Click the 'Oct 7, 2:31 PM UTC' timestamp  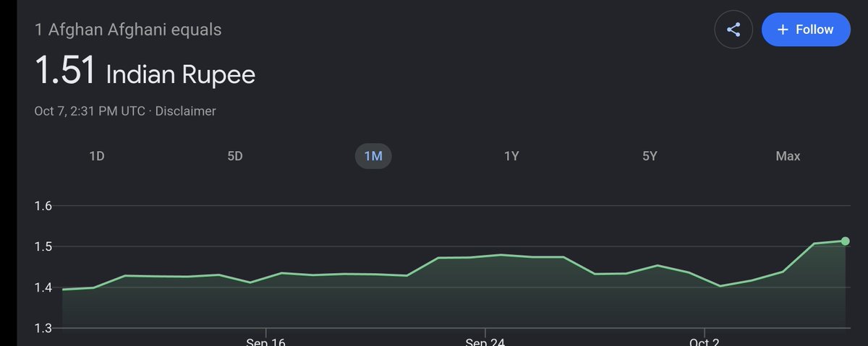[x=91, y=111]
